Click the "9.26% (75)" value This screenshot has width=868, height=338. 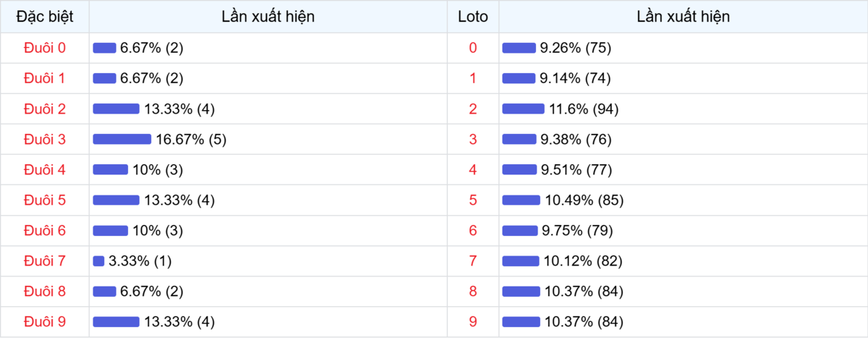tap(576, 48)
